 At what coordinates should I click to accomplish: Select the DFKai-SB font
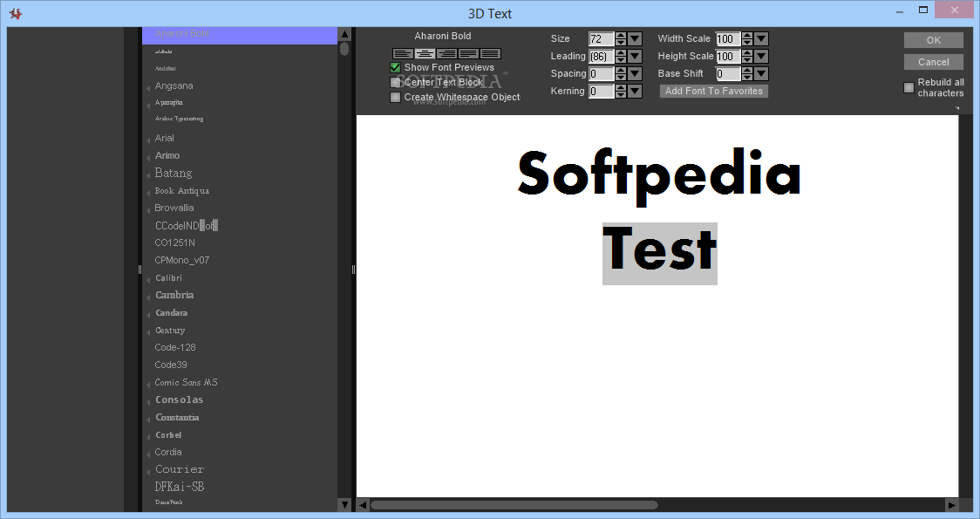coord(180,487)
